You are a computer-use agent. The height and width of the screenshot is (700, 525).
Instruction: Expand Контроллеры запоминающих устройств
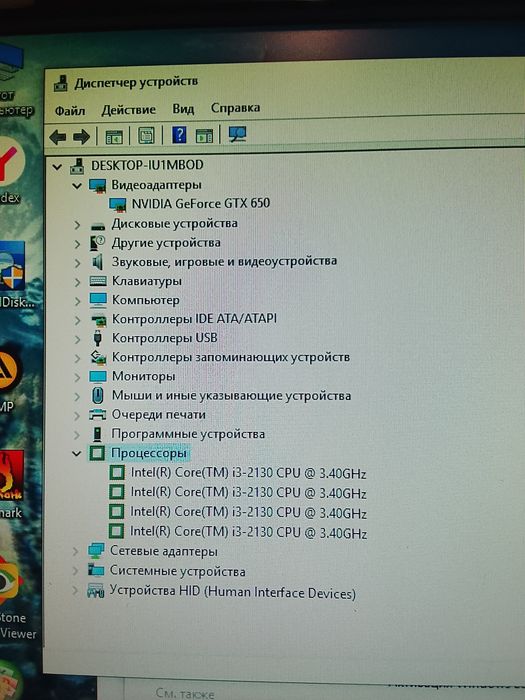pos(77,358)
